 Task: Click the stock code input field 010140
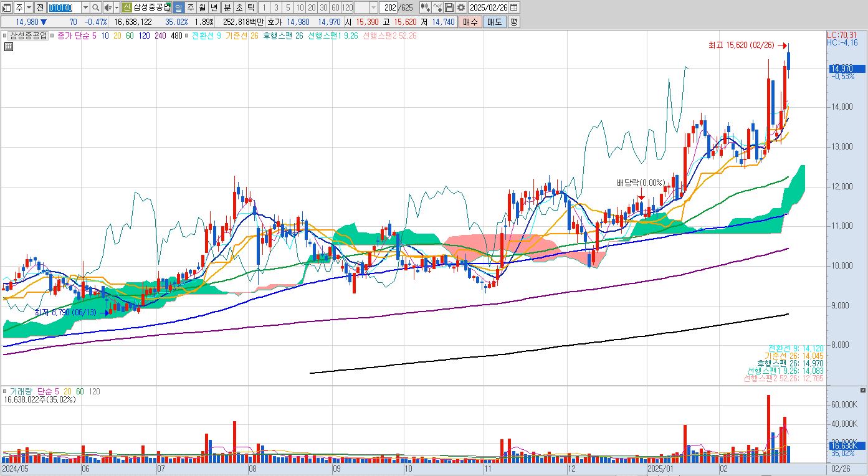[64, 7]
